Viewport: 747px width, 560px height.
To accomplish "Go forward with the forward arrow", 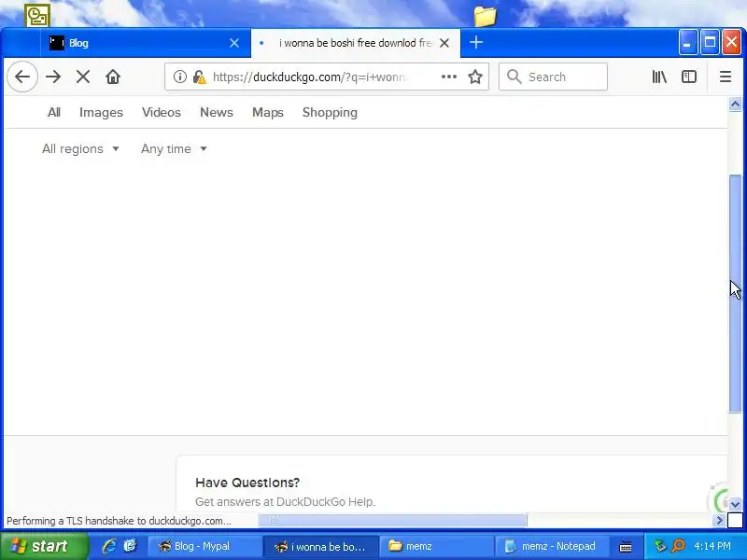I will pos(53,77).
